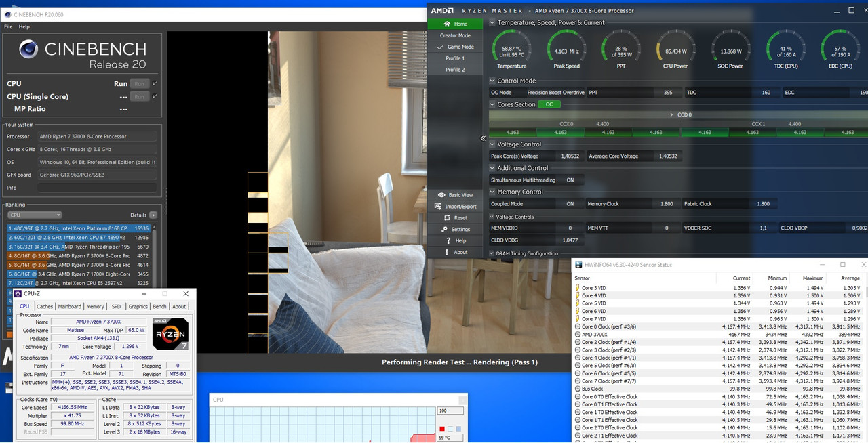Click the Bus Clock sensor icon in HWiNFO
Screen dimensions: 868x443
(x=577, y=389)
